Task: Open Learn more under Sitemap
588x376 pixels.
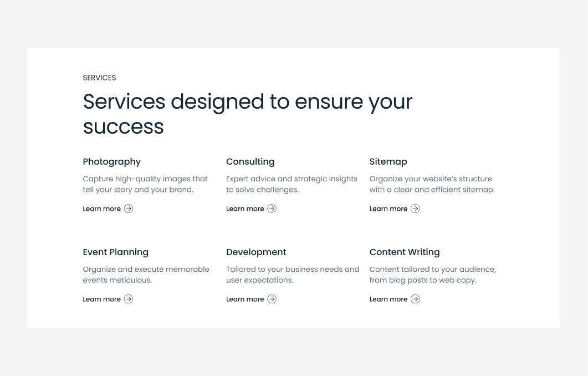Action: point(388,209)
